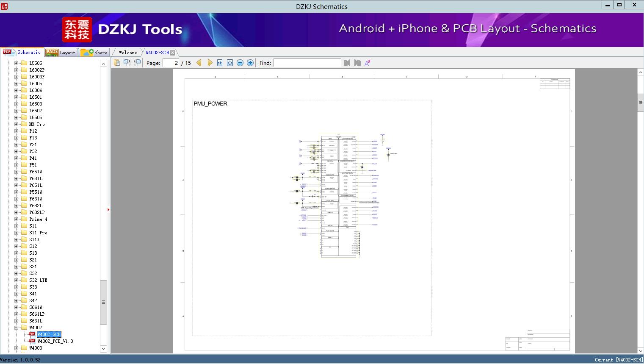Toggle the match case search option icon
The height and width of the screenshot is (364, 644).
(368, 63)
